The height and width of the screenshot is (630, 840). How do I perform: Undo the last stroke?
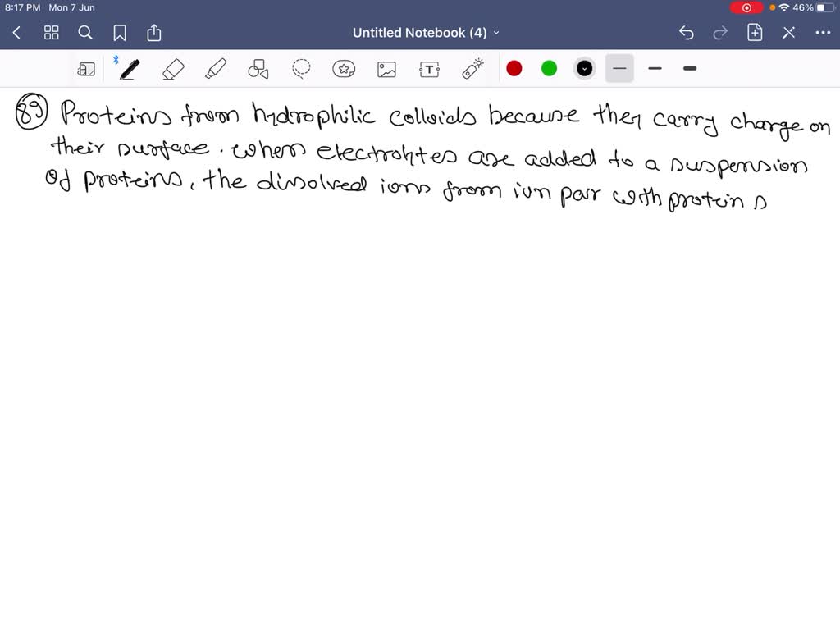point(687,33)
